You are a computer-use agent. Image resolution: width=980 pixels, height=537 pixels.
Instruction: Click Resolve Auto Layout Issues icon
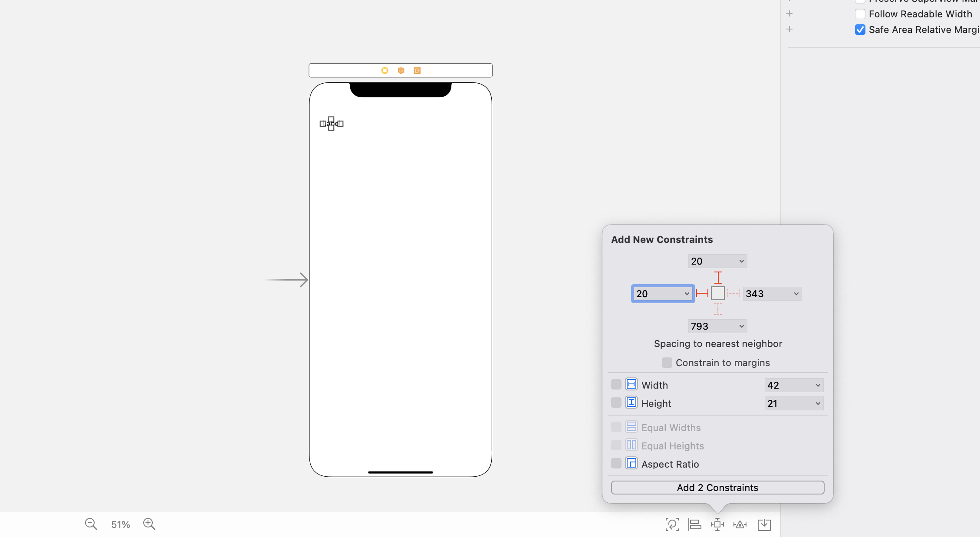click(740, 524)
